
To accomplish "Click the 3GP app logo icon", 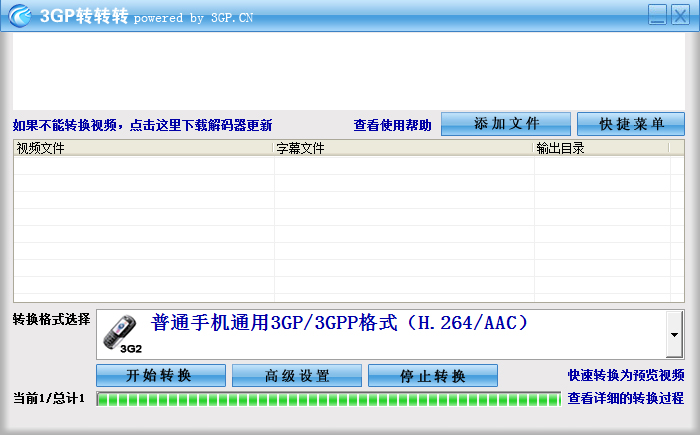I will point(20,16).
